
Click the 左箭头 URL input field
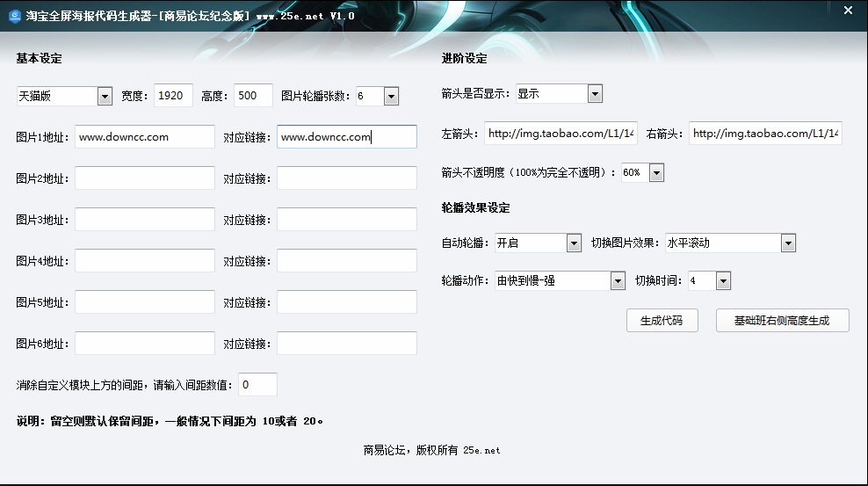(561, 134)
